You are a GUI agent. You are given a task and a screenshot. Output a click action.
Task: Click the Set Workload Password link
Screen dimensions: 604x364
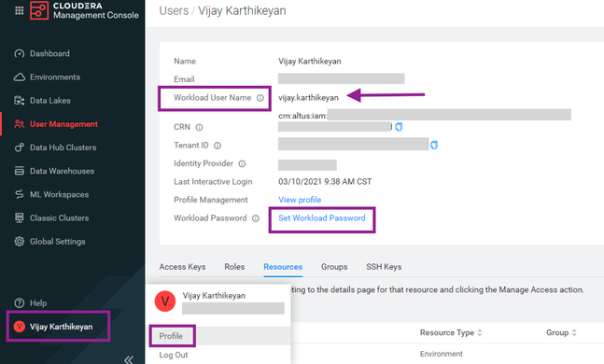click(x=322, y=218)
